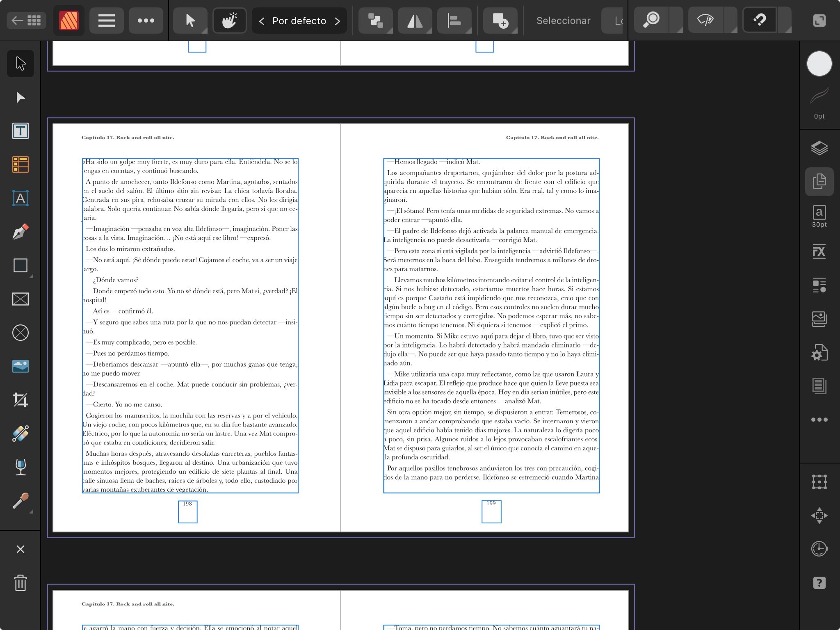Screen dimensions: 840x630
Task: Open the Document setup gear panel
Action: [819, 352]
